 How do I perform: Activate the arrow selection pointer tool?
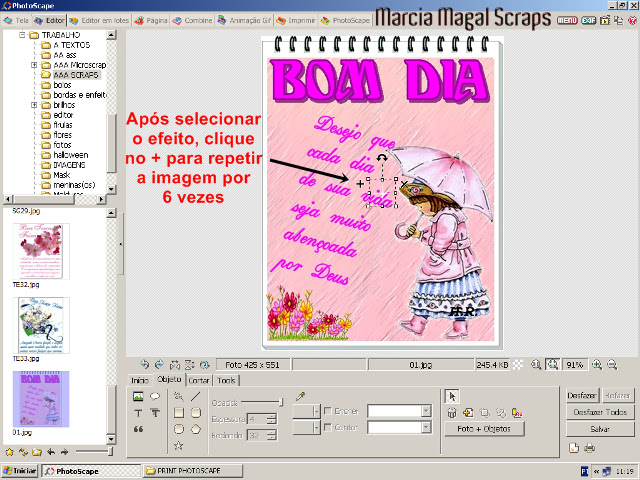point(452,396)
